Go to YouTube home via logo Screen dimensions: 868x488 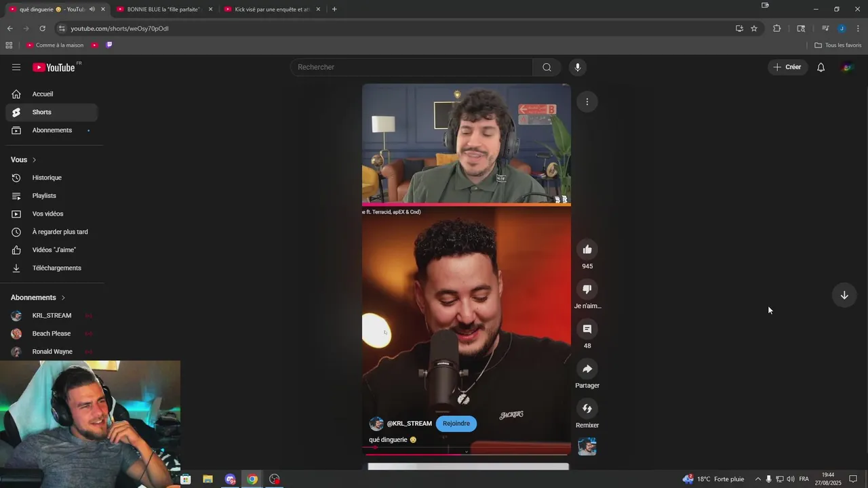point(54,67)
